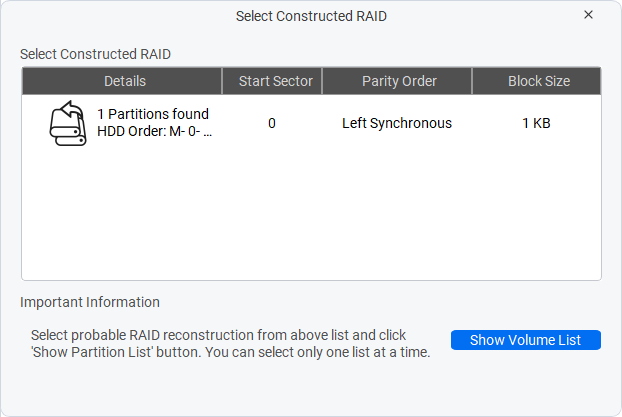The height and width of the screenshot is (417, 622).
Task: Click the Start Sector value 0
Action: pos(272,123)
